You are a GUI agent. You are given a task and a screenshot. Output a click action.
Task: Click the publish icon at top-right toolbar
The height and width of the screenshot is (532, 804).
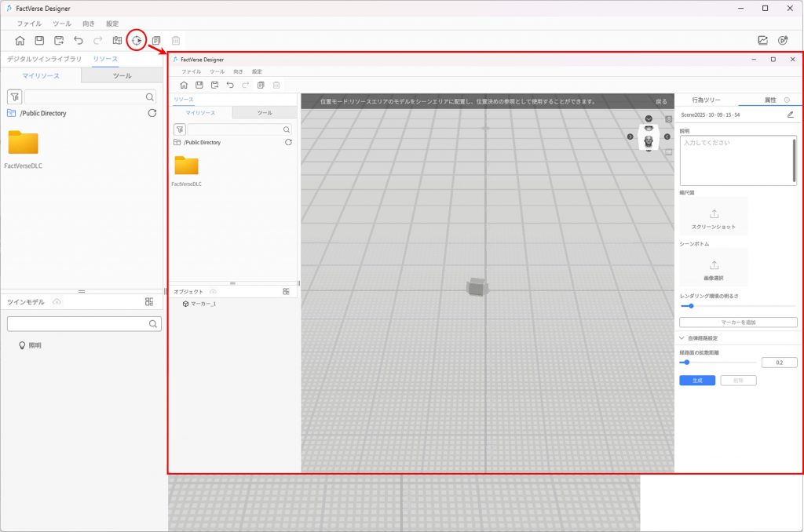tap(782, 41)
